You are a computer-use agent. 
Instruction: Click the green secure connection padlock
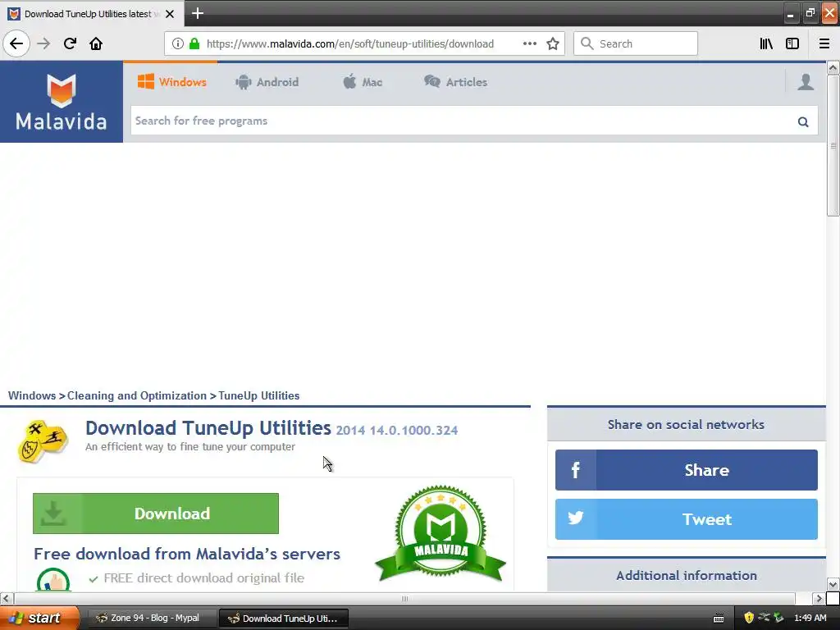click(194, 43)
